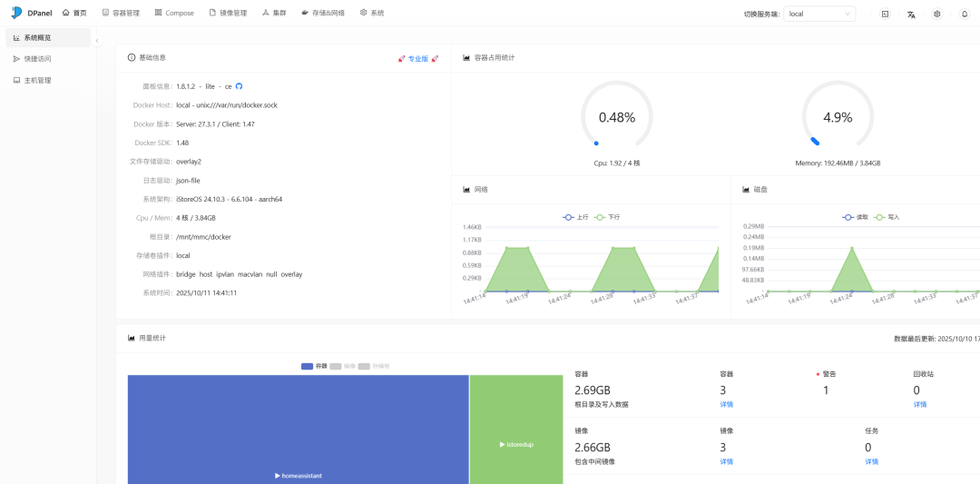The width and height of the screenshot is (980, 484).
Task: Click the sidebar collapse arrow
Action: point(97,41)
